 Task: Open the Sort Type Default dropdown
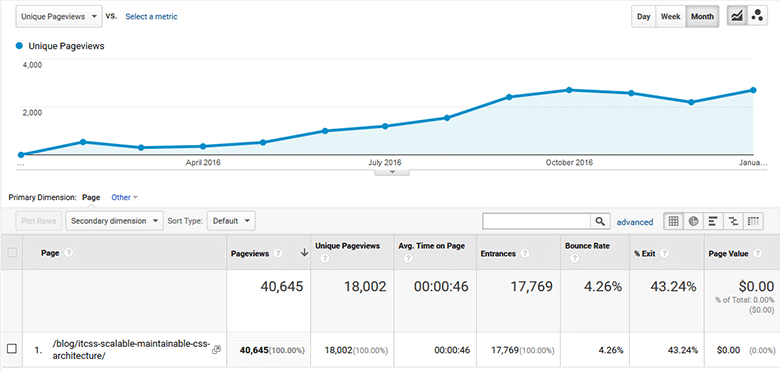(231, 221)
